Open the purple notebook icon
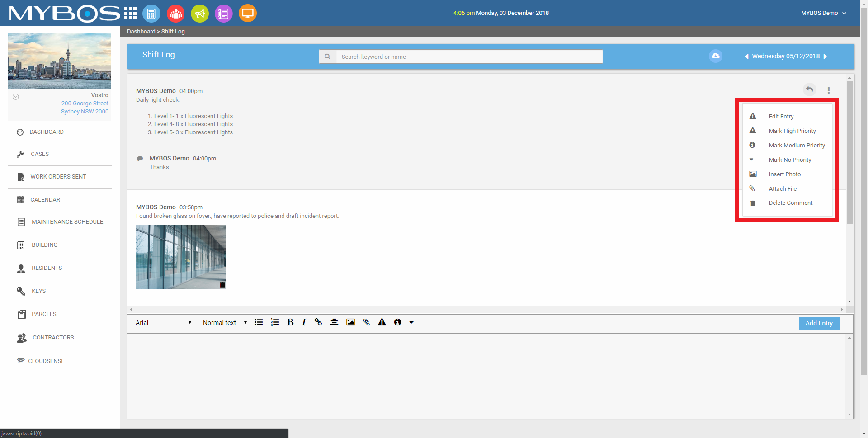Screen dimensions: 868x438 (x=224, y=14)
